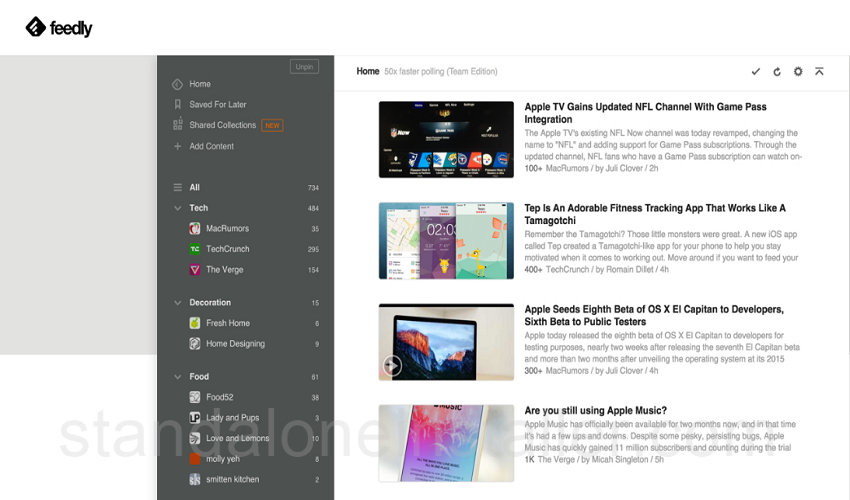
Task: Click the Apple Music article thumbnail
Action: (446, 443)
